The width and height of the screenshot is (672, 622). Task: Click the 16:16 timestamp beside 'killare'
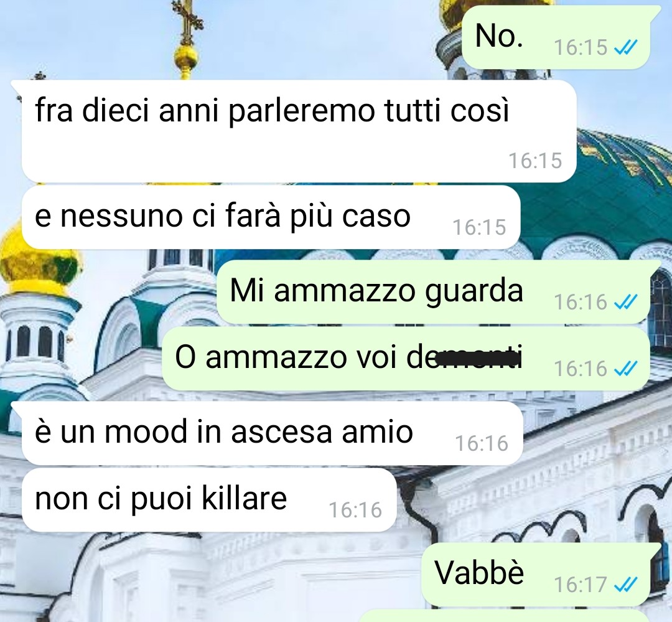(x=355, y=511)
